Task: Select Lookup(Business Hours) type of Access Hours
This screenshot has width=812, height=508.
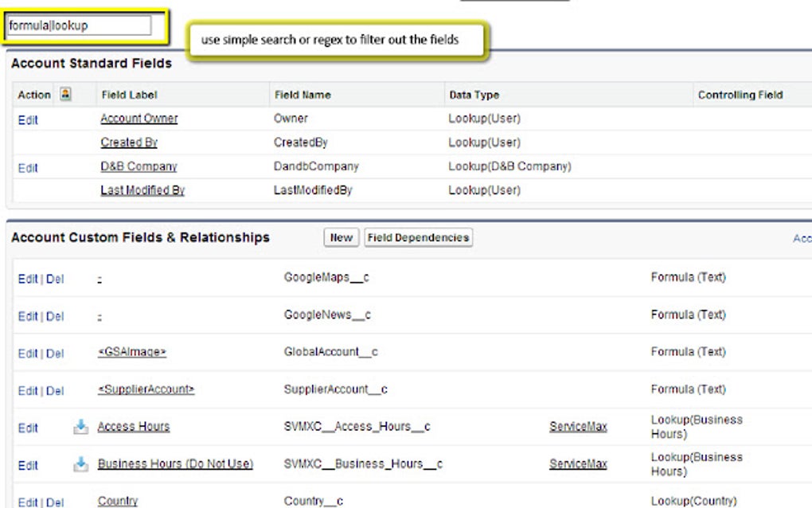Action: [x=697, y=427]
